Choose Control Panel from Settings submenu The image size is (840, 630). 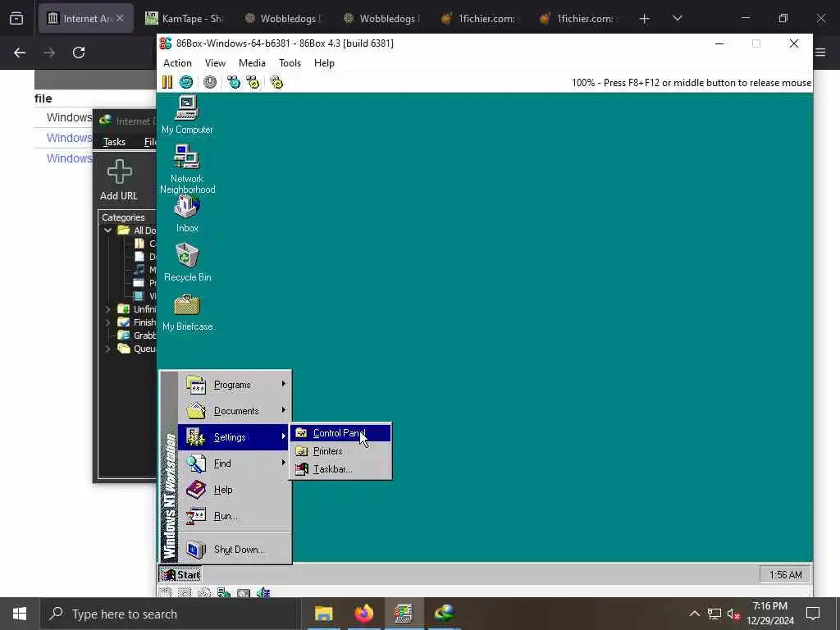[340, 433]
